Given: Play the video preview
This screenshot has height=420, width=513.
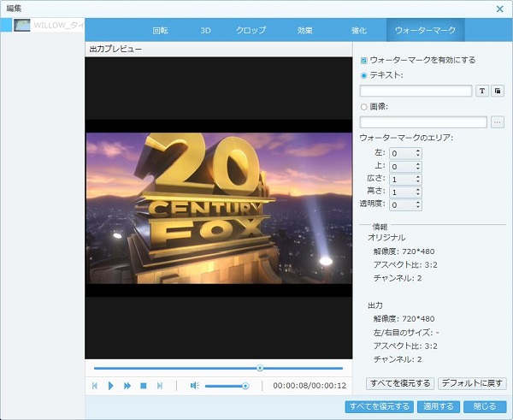Looking at the screenshot, I should (110, 386).
